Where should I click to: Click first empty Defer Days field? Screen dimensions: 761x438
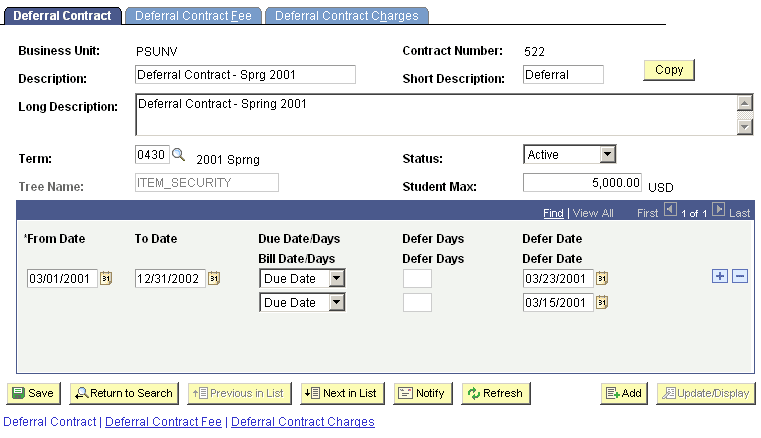coord(417,279)
